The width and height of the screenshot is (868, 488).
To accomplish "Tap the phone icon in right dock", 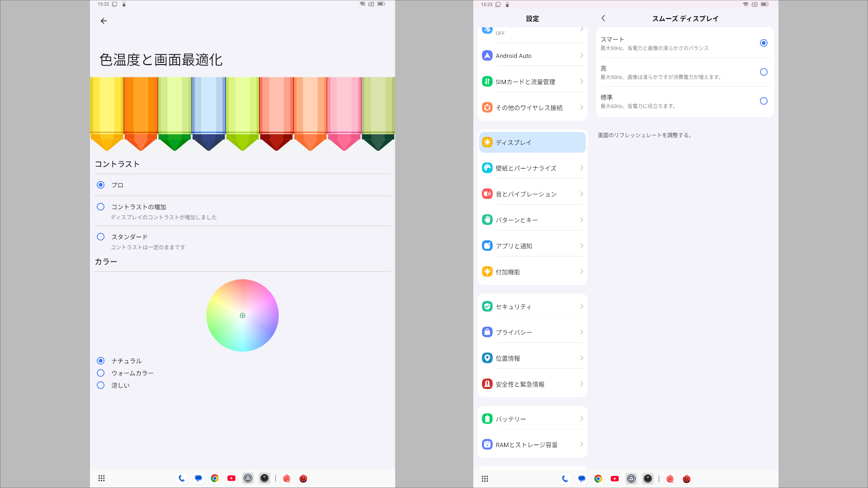I will 565,479.
